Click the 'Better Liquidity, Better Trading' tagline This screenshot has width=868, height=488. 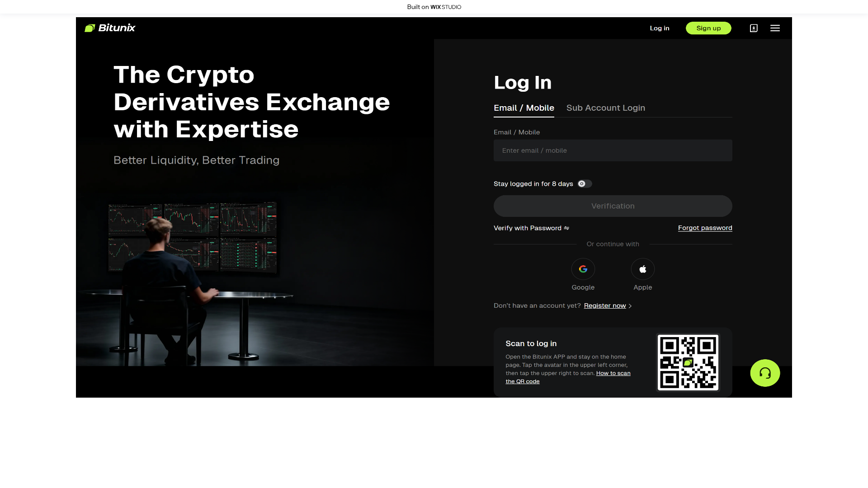[x=196, y=160]
